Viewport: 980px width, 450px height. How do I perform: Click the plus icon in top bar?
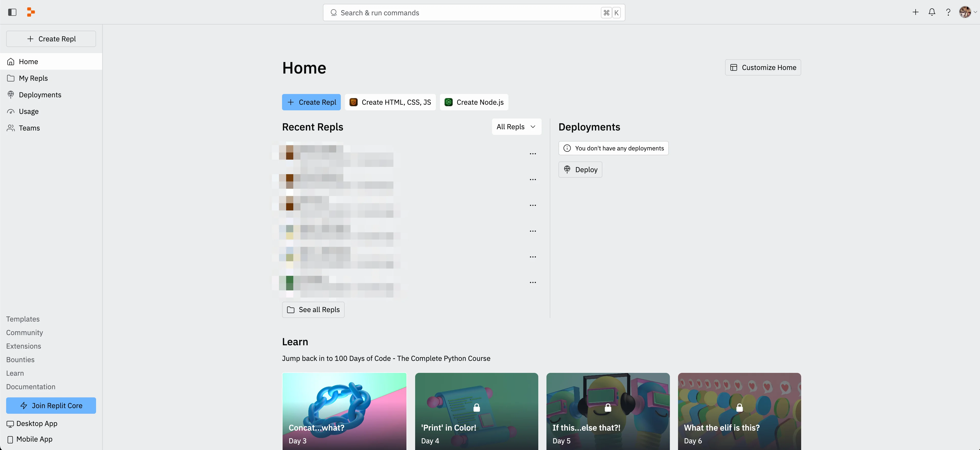point(915,12)
